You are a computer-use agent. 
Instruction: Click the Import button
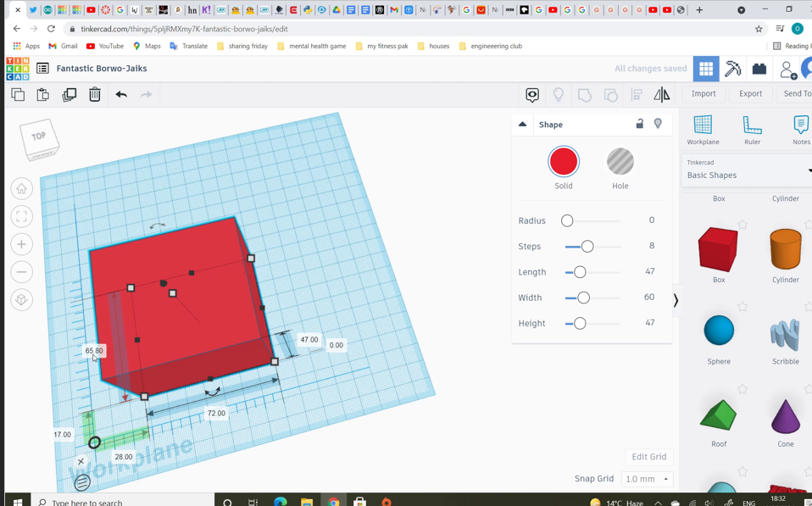[704, 94]
